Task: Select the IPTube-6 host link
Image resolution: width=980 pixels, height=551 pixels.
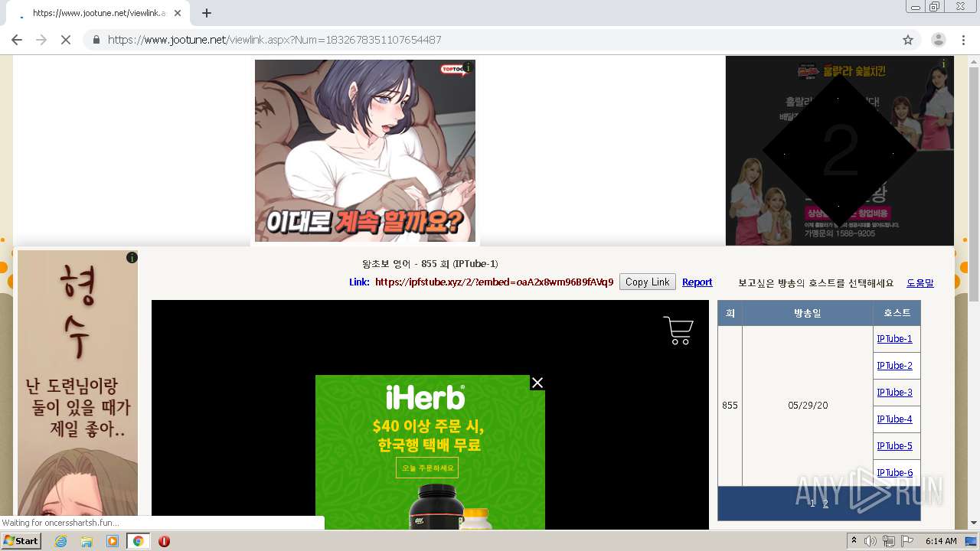Action: point(894,473)
